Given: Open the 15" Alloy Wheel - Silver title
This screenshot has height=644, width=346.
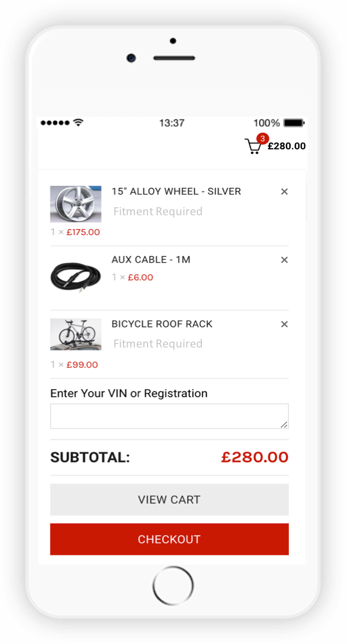Looking at the screenshot, I should coord(176,191).
